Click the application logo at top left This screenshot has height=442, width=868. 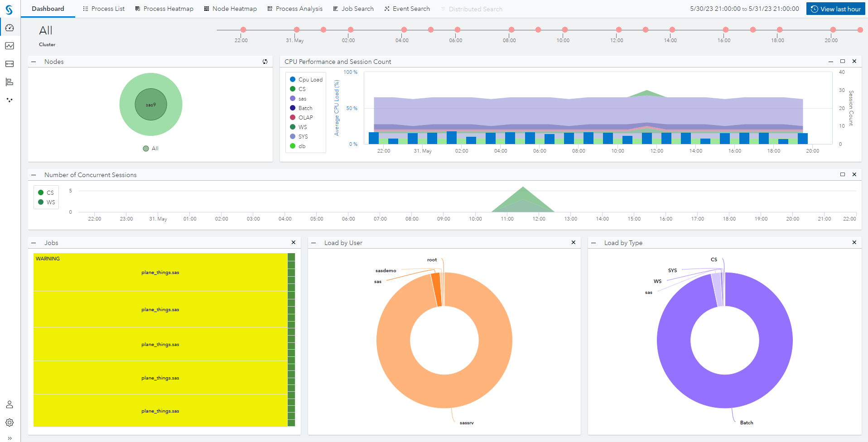click(x=9, y=9)
